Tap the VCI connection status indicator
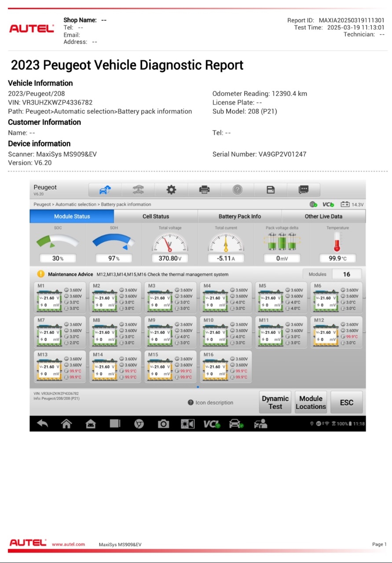The image size is (392, 563). tap(328, 205)
